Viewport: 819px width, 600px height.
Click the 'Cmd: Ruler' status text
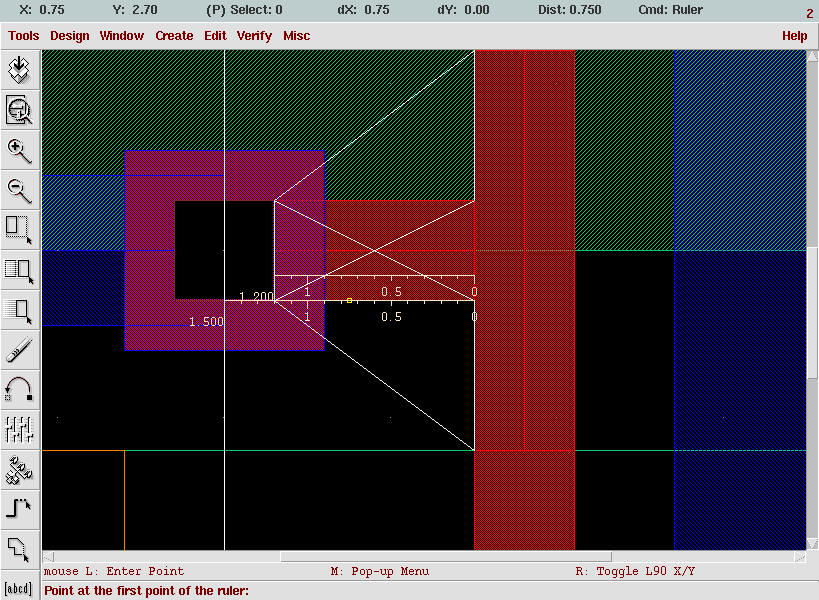tap(670, 9)
